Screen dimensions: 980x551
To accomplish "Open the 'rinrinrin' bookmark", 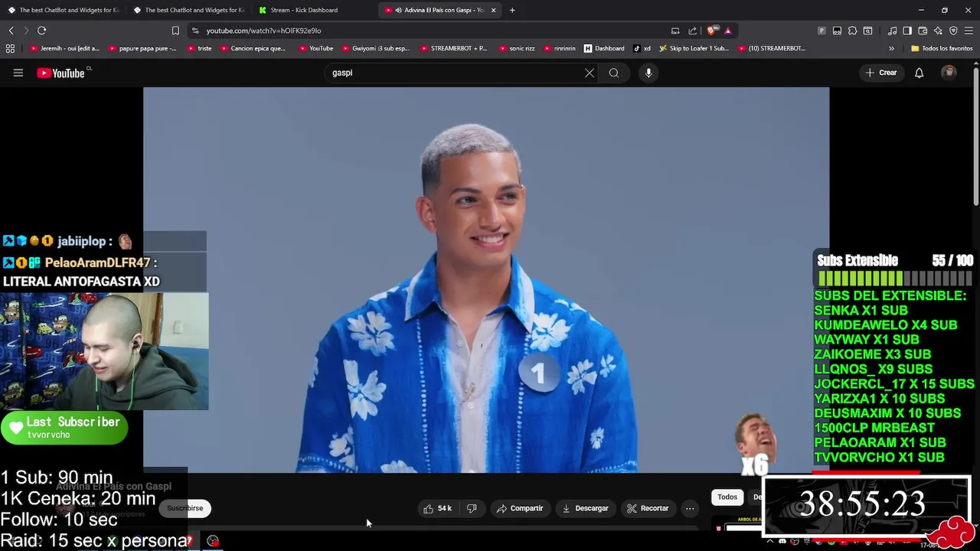I will tap(559, 48).
